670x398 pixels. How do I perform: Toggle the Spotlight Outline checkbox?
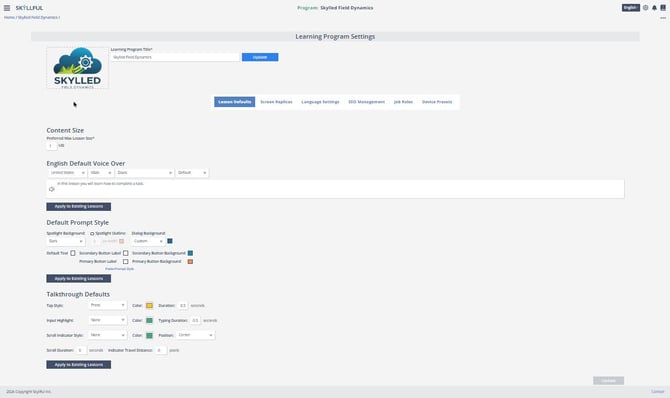pyautogui.click(x=92, y=233)
